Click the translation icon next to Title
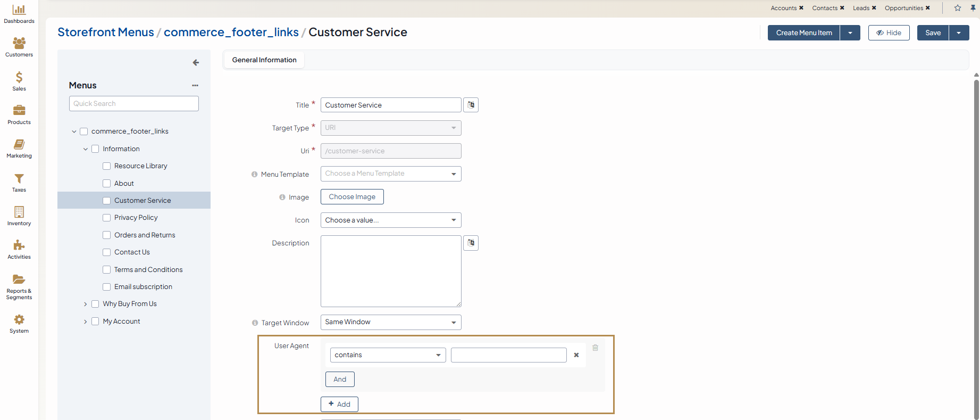 [x=471, y=105]
